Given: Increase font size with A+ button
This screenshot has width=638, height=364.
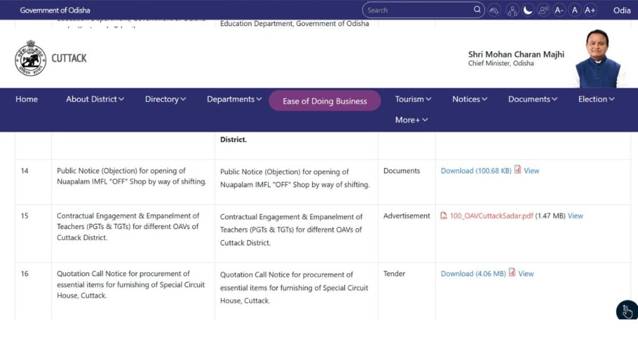Looking at the screenshot, I should point(590,10).
